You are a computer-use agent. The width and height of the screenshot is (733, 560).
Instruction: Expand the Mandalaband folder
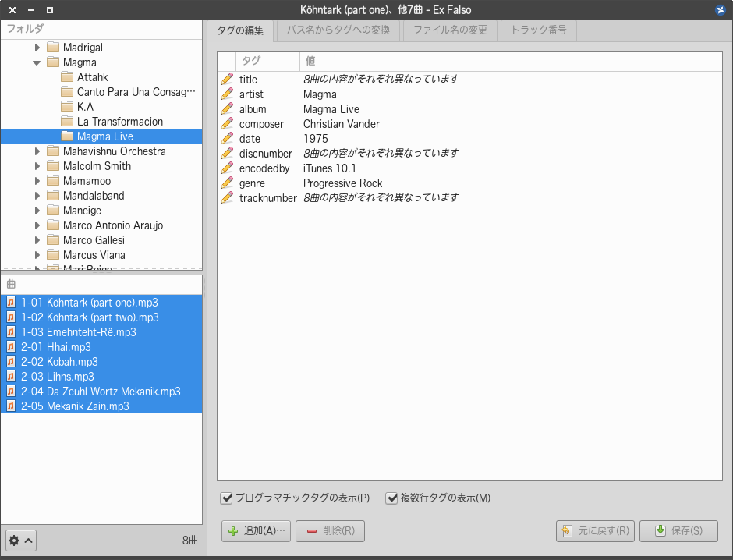point(37,196)
